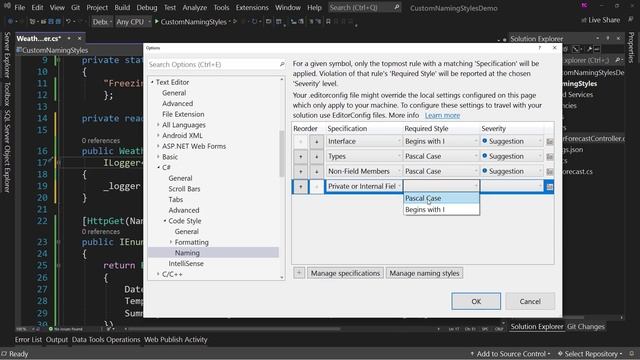Start debugging CustomNamingStyles with green play arrow
Image resolution: width=640 pixels, height=360 pixels.
pyautogui.click(x=156, y=21)
